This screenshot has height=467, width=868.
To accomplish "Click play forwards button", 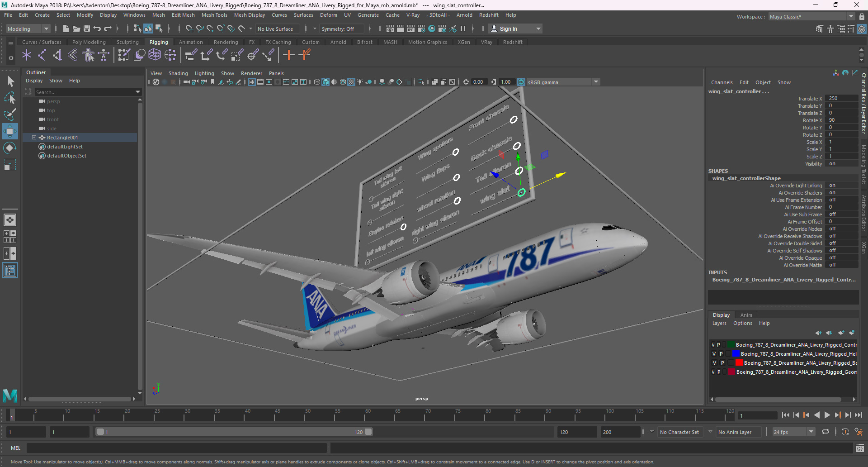I will (x=827, y=415).
